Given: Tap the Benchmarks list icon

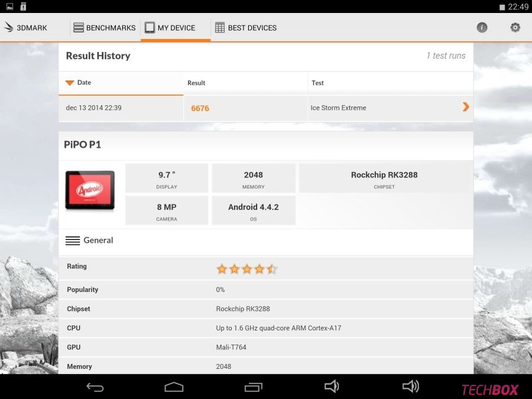Looking at the screenshot, I should [x=79, y=28].
